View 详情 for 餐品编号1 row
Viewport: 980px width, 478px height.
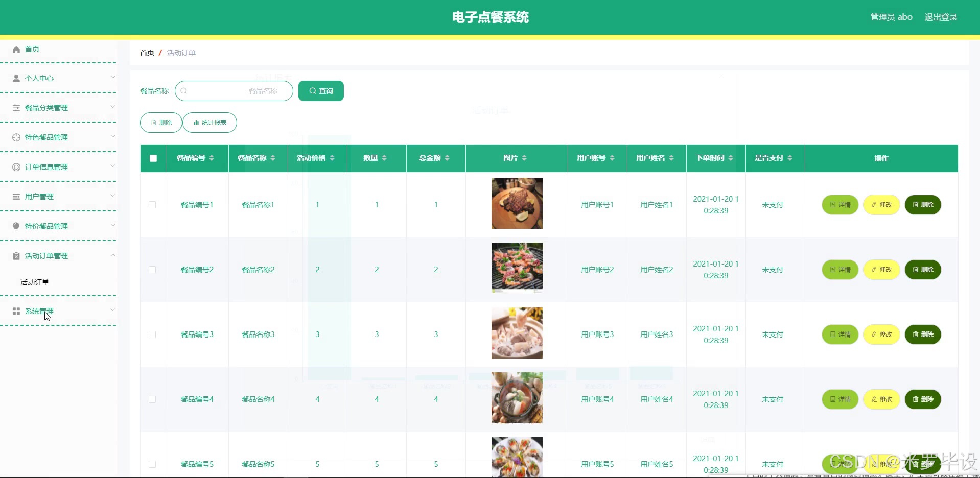pos(840,205)
